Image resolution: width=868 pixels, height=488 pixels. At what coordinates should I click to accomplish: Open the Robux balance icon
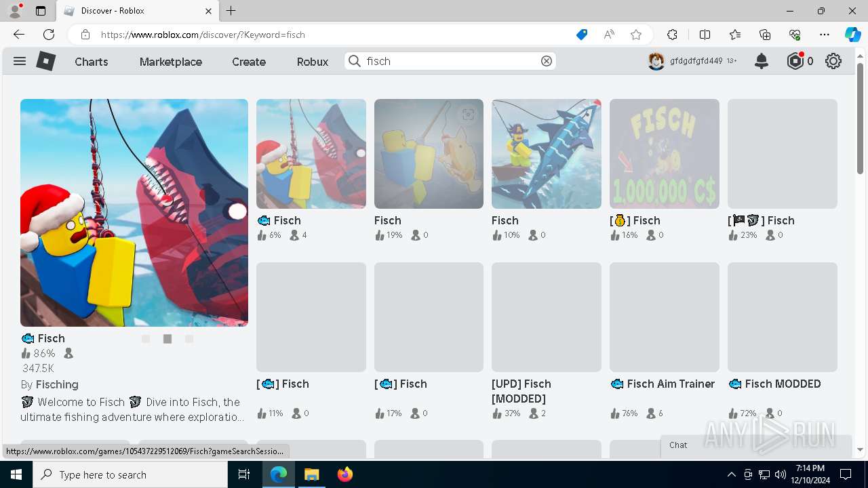pos(795,61)
